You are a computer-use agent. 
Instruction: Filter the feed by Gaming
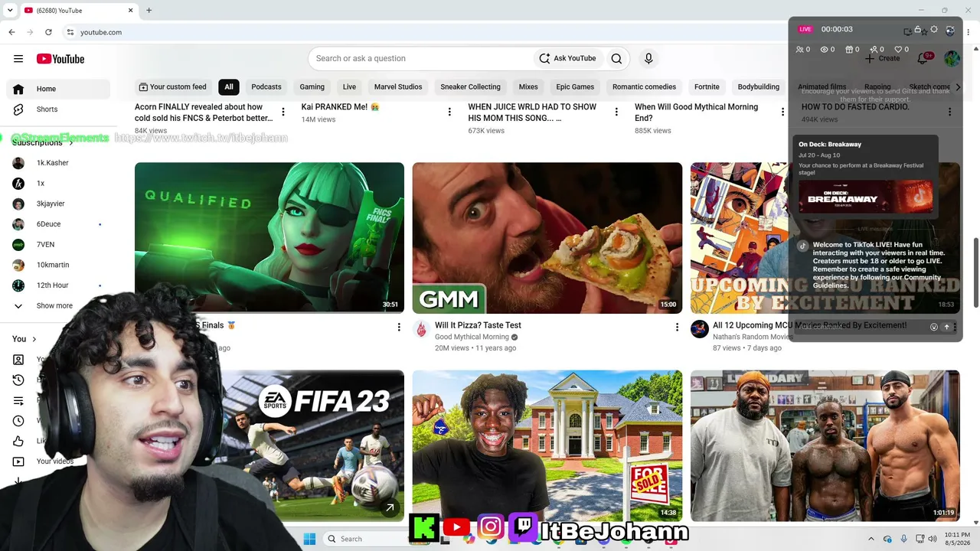312,87
